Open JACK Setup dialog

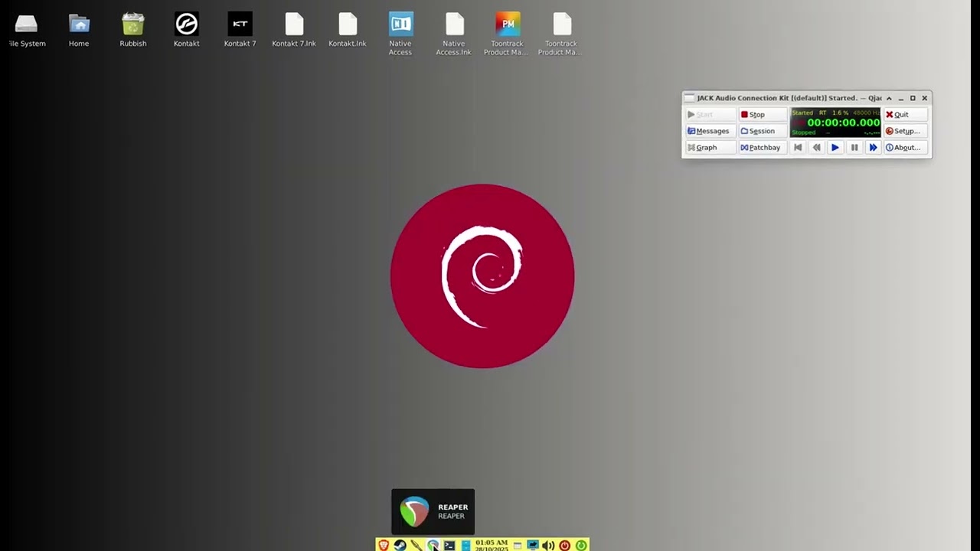pos(906,131)
